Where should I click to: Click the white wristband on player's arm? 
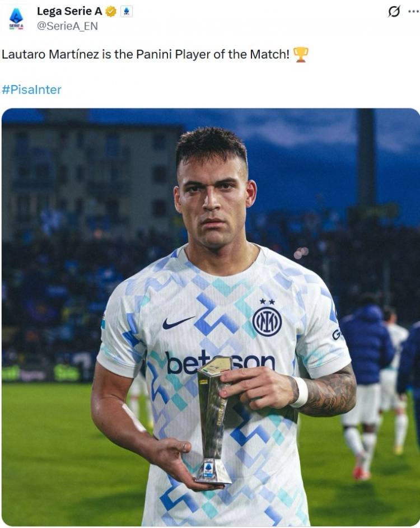pyautogui.click(x=300, y=392)
